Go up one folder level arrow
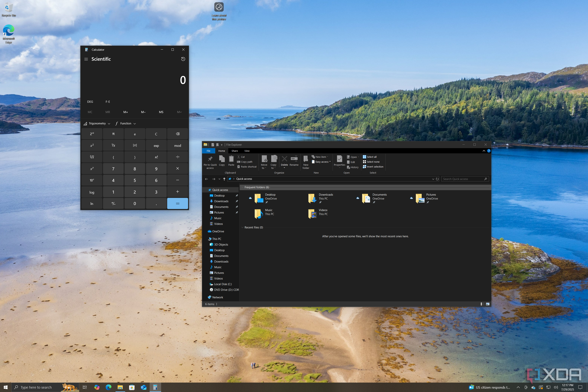 [224, 179]
